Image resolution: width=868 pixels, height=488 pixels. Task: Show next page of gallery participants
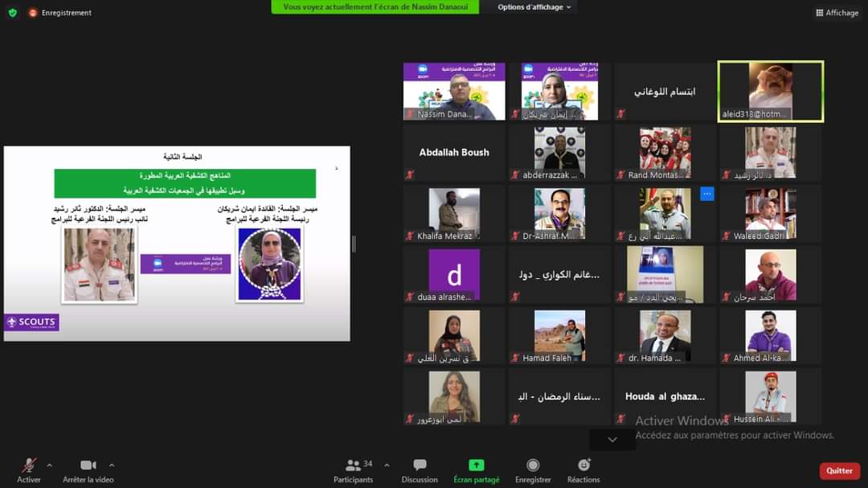tap(612, 440)
